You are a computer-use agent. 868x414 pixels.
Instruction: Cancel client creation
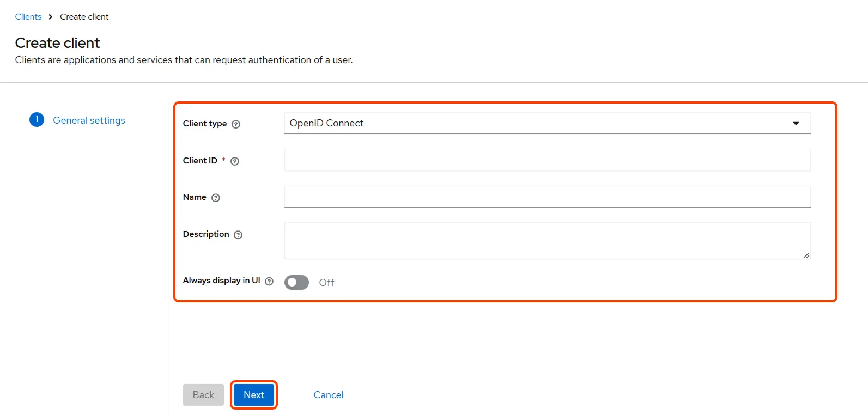click(x=329, y=395)
